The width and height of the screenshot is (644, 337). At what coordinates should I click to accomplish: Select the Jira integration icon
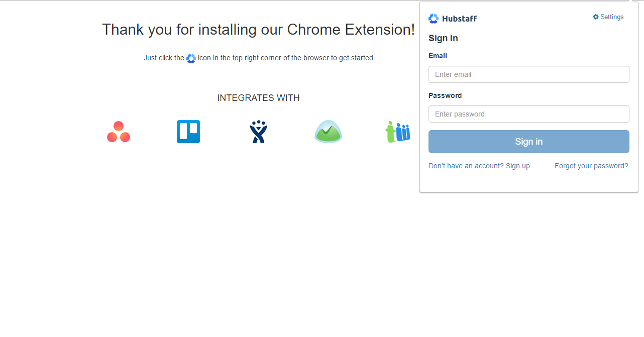pos(258,132)
